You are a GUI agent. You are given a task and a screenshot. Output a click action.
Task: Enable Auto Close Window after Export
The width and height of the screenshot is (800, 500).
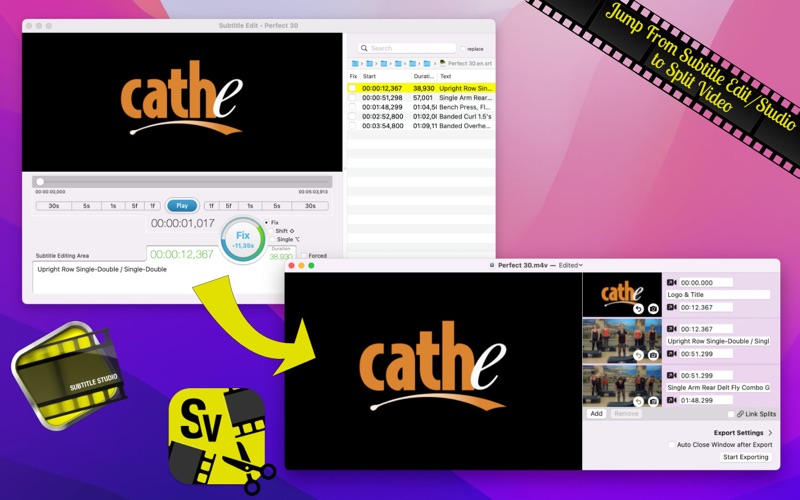671,444
